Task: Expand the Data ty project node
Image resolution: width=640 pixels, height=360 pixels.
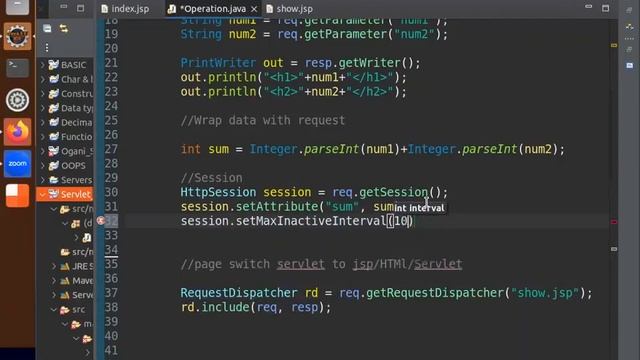Action: 42,108
